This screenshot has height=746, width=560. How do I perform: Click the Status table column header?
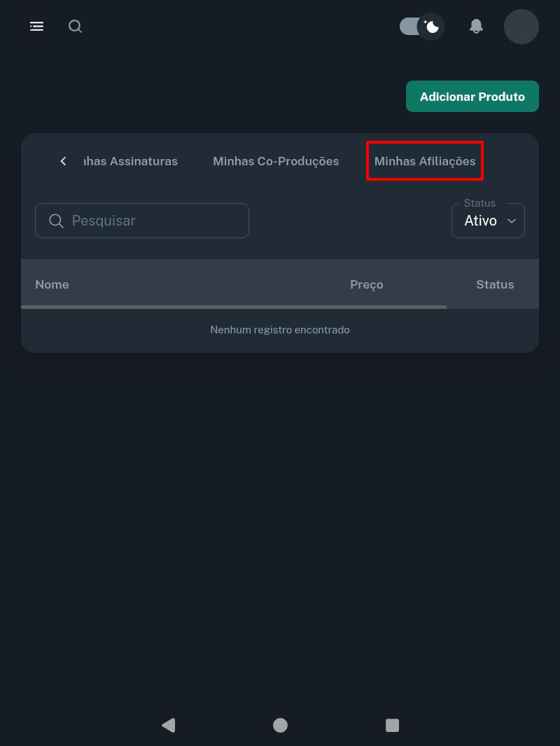coord(495,284)
